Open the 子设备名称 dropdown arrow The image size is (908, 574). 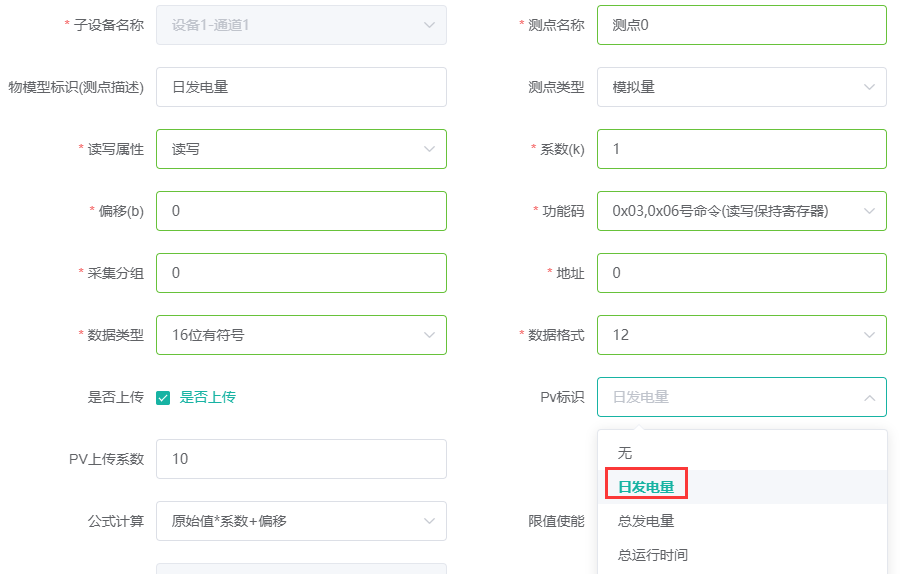429,25
